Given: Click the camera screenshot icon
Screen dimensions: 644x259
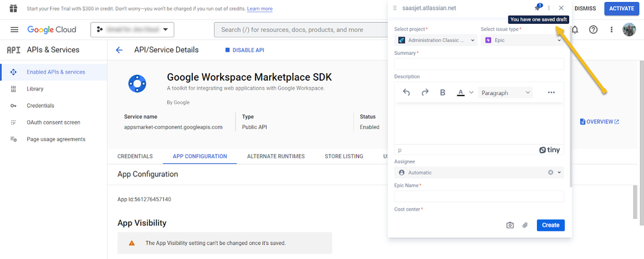Looking at the screenshot, I should 510,225.
